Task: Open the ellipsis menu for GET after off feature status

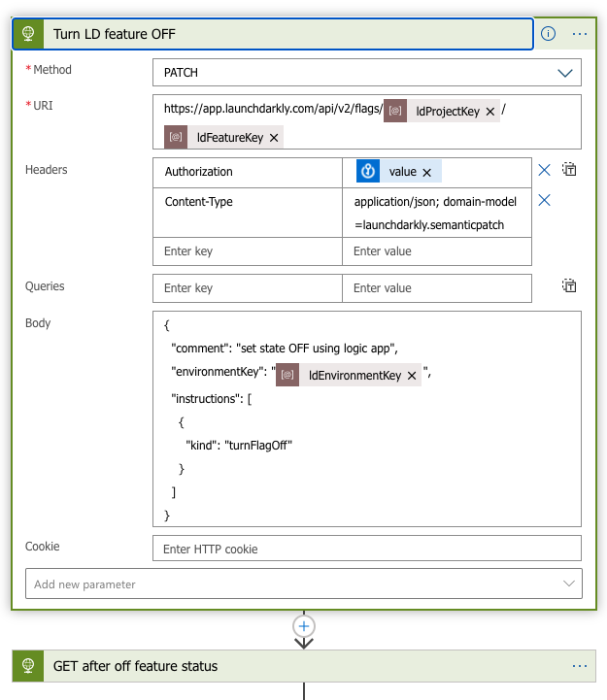Action: coord(579,666)
